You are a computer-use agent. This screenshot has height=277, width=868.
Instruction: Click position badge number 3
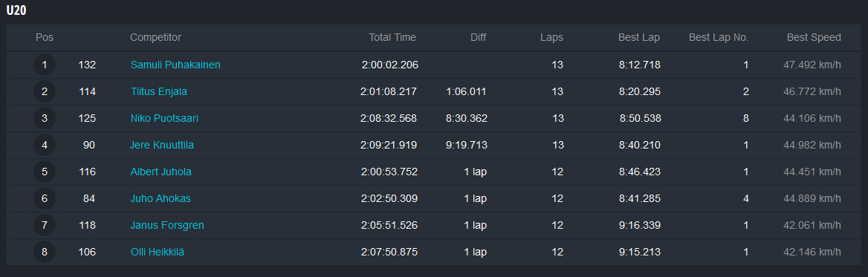(x=45, y=118)
